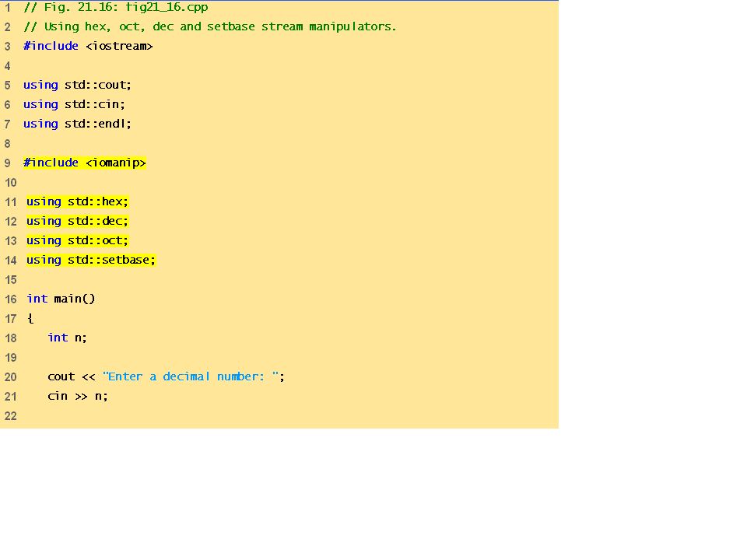Click line number 22
This screenshot has height=560, width=747.
[10, 416]
